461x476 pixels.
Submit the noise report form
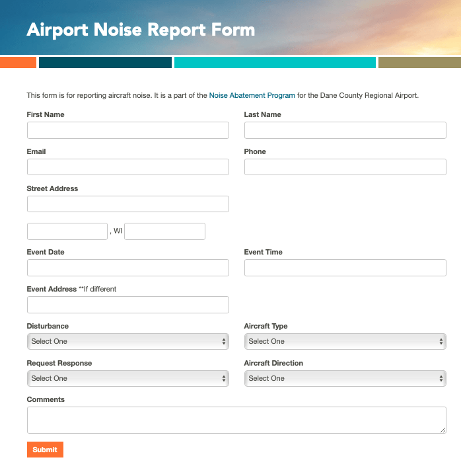click(45, 450)
